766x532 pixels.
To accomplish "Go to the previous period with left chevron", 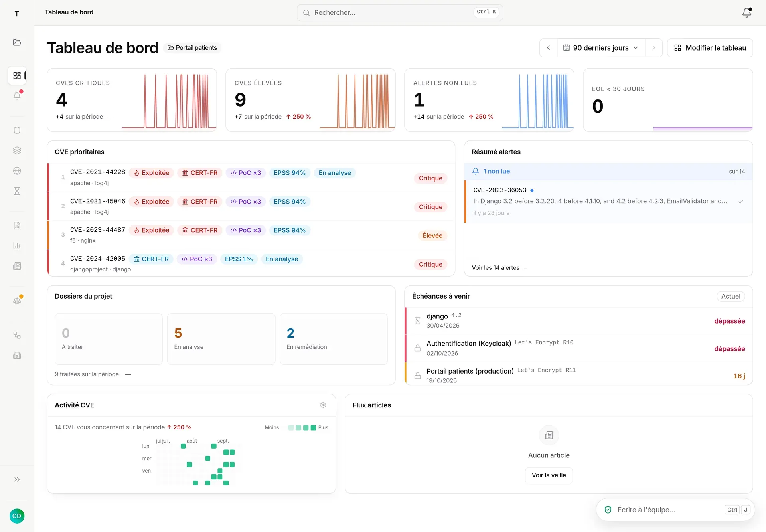I will click(x=549, y=48).
